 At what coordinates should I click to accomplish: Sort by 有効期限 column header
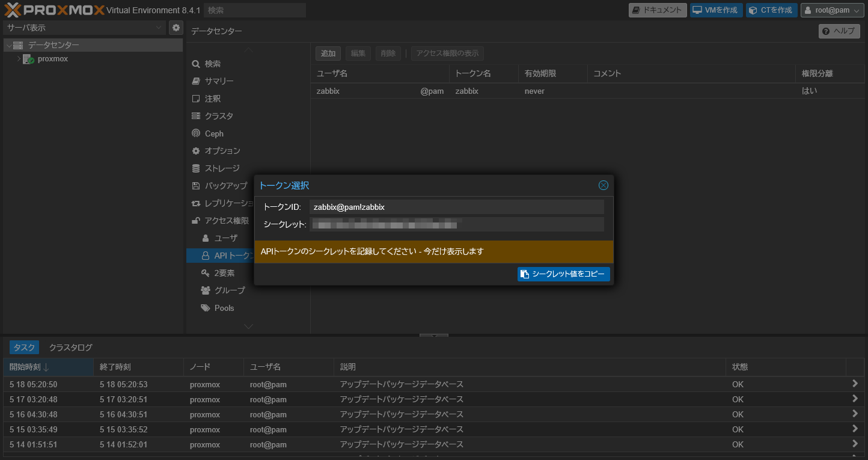click(x=553, y=73)
